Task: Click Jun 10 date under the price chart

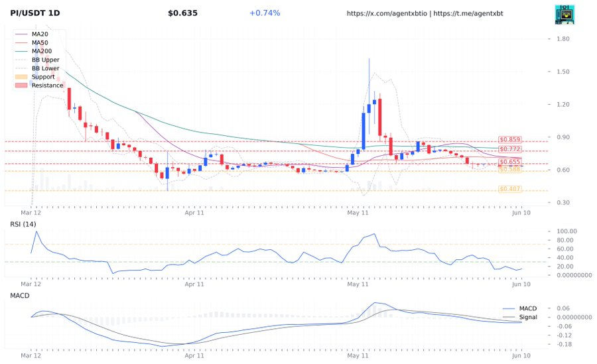Action: [521, 213]
